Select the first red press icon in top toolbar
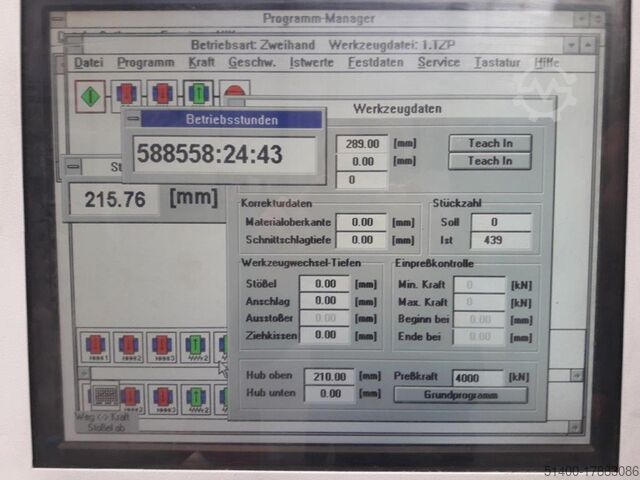This screenshot has width=640, height=480. pos(126,96)
